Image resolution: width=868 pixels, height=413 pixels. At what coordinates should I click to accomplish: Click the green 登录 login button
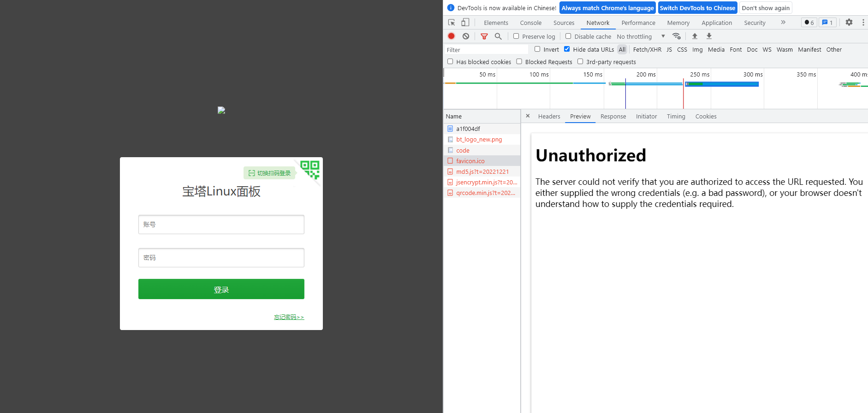(221, 289)
